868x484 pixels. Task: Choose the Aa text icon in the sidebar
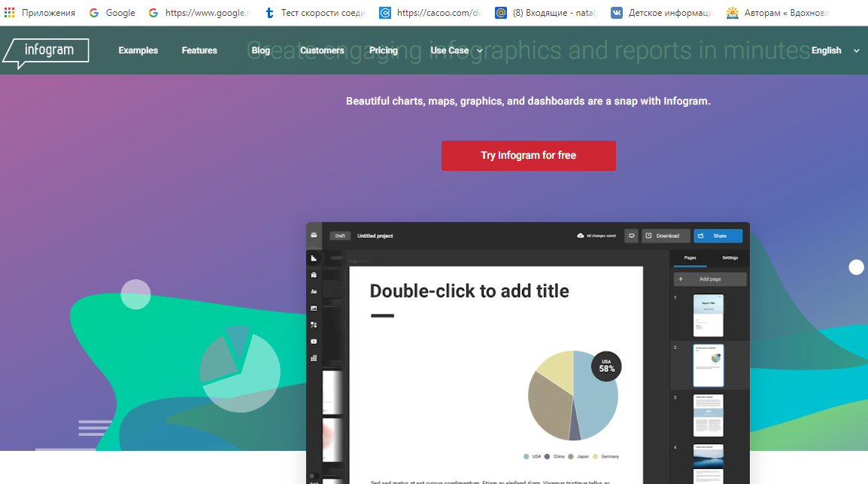click(x=314, y=291)
